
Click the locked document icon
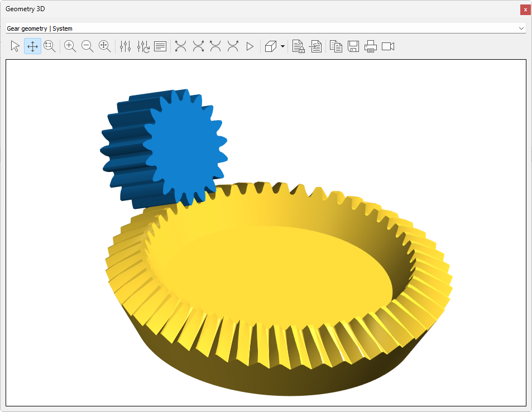(x=299, y=46)
